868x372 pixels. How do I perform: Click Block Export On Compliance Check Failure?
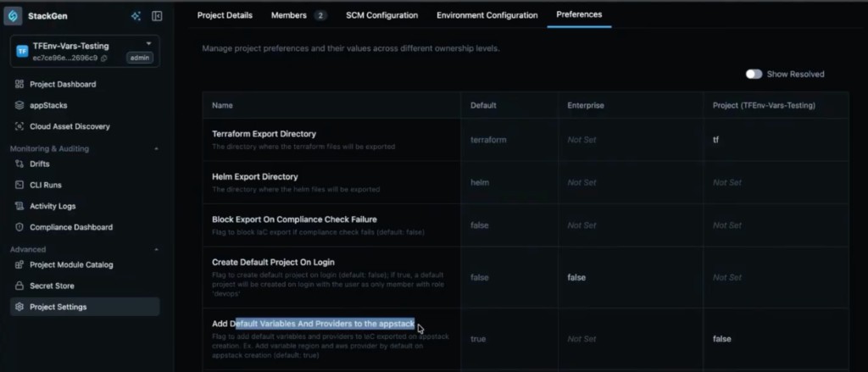click(x=294, y=219)
